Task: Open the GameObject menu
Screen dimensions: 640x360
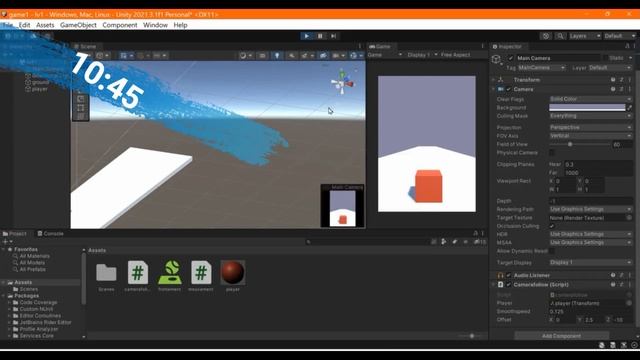Action: pos(78,25)
